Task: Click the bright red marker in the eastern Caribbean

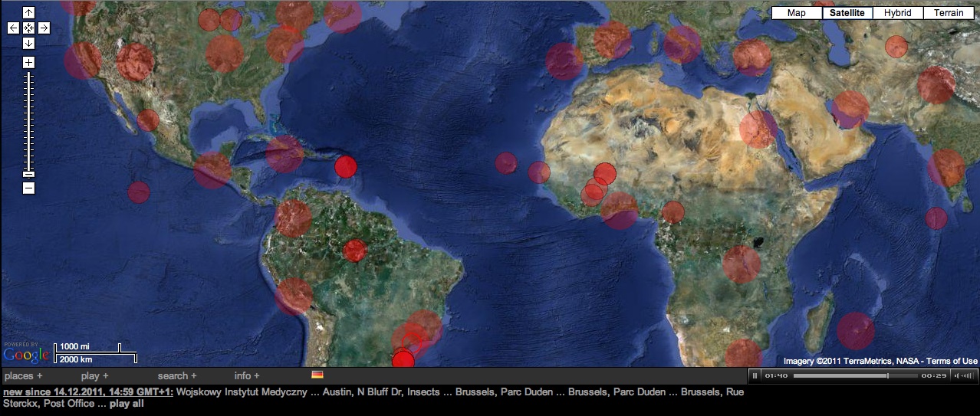Action: point(346,166)
